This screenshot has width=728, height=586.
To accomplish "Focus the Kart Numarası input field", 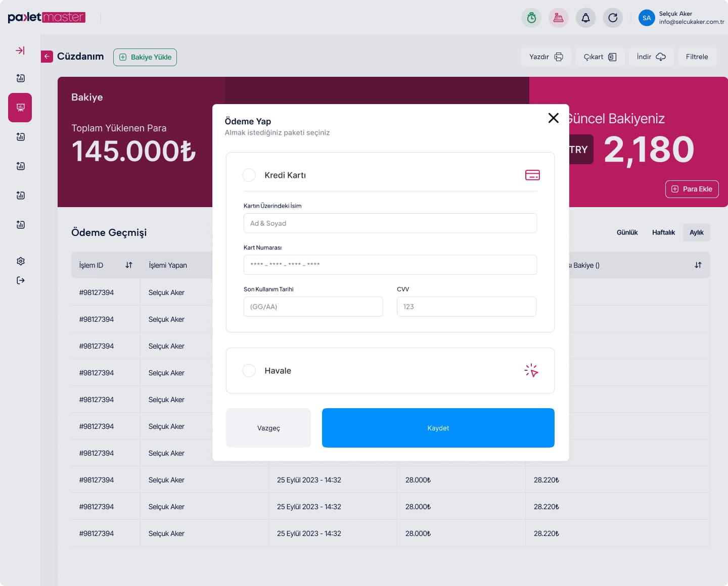I will [x=390, y=265].
